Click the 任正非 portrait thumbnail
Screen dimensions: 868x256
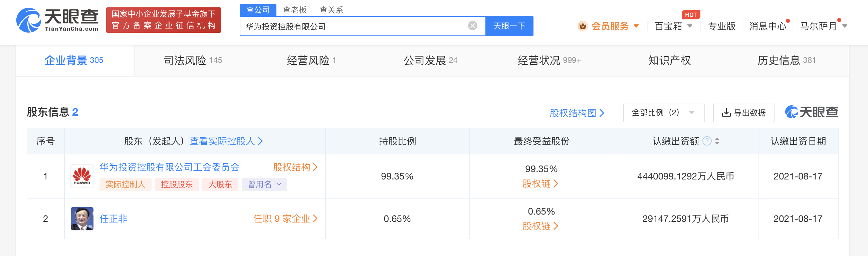[82, 219]
